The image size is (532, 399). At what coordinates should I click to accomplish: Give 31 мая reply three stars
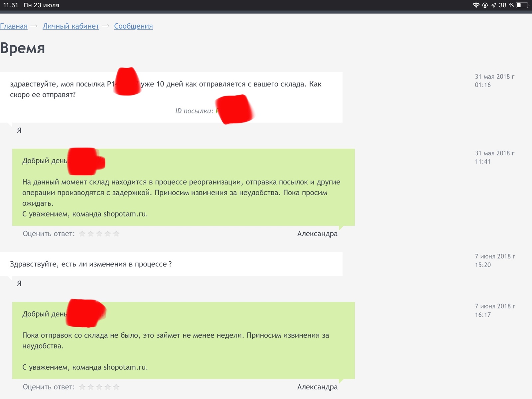click(99, 234)
